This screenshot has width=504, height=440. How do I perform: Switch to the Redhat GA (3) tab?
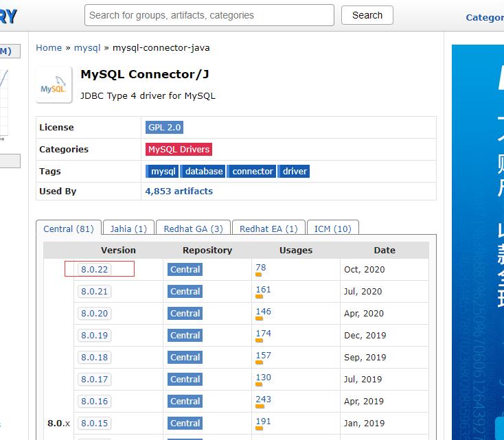click(193, 229)
